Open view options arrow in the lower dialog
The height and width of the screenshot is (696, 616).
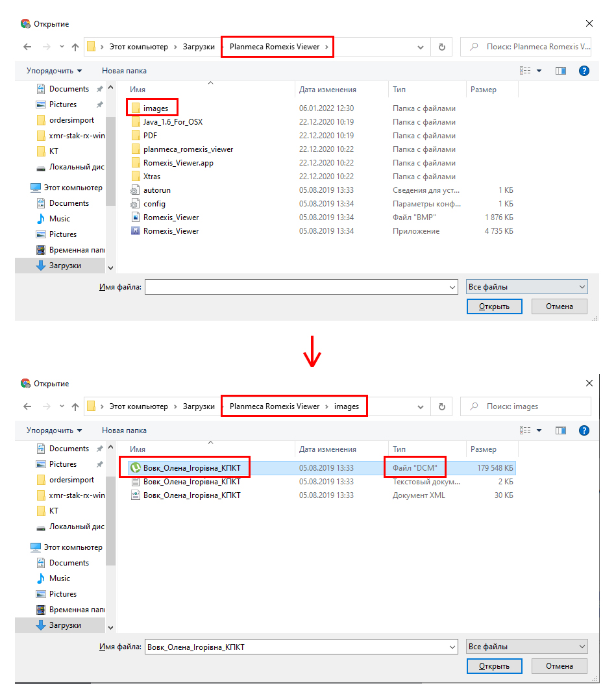click(539, 430)
